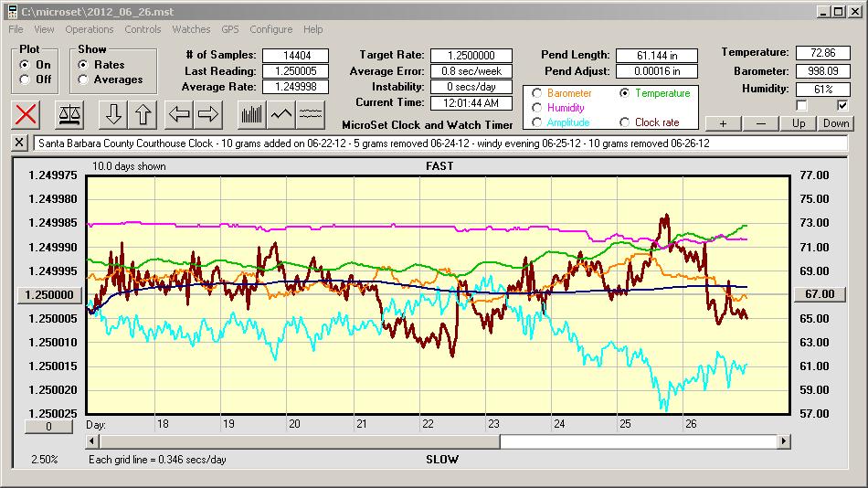Click the balance scales icon
The height and width of the screenshot is (488, 868).
pyautogui.click(x=68, y=114)
